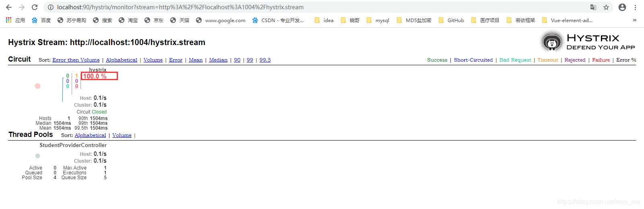The height and width of the screenshot is (209, 644).
Task: Sort thread pools by Volume
Action: (x=122, y=135)
